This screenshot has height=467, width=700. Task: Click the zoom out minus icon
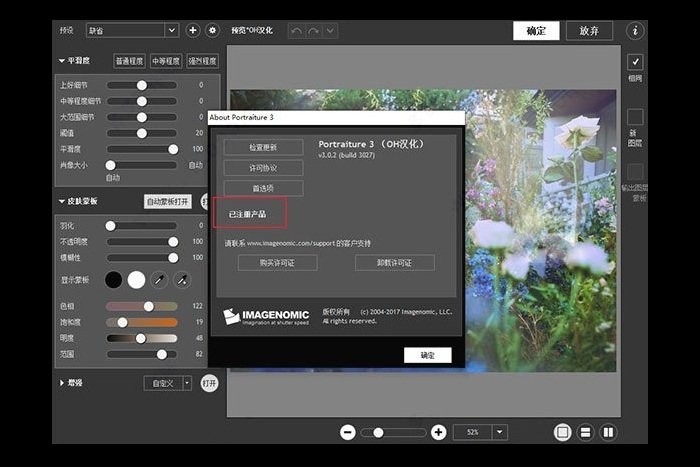point(347,432)
